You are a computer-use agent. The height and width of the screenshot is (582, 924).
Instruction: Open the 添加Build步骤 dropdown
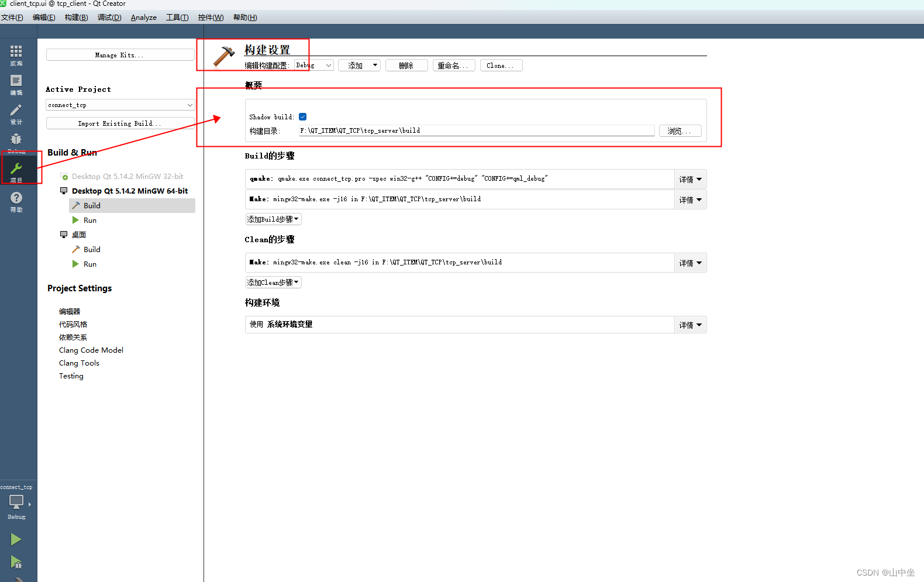coord(273,219)
